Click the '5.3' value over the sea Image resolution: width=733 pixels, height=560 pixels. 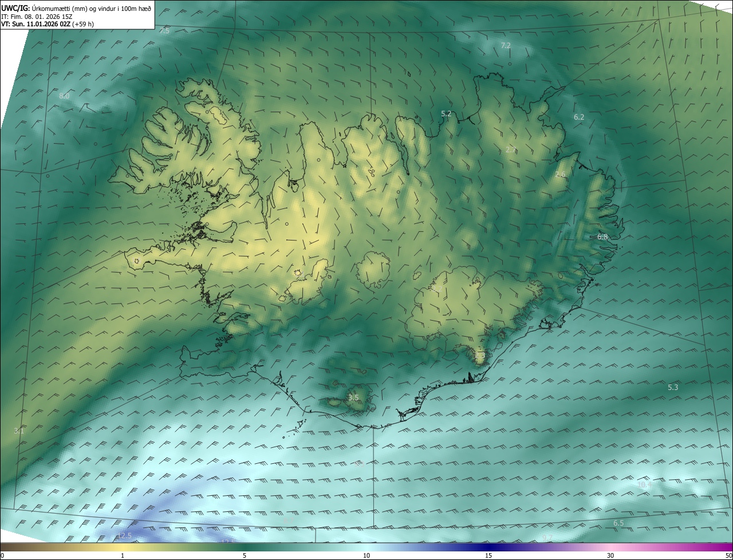[673, 388]
